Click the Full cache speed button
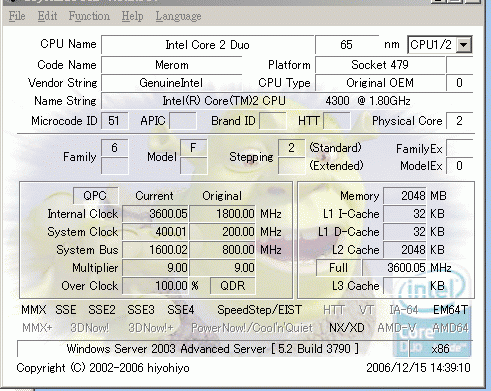Image resolution: width=491 pixels, height=391 pixels. coord(338,268)
